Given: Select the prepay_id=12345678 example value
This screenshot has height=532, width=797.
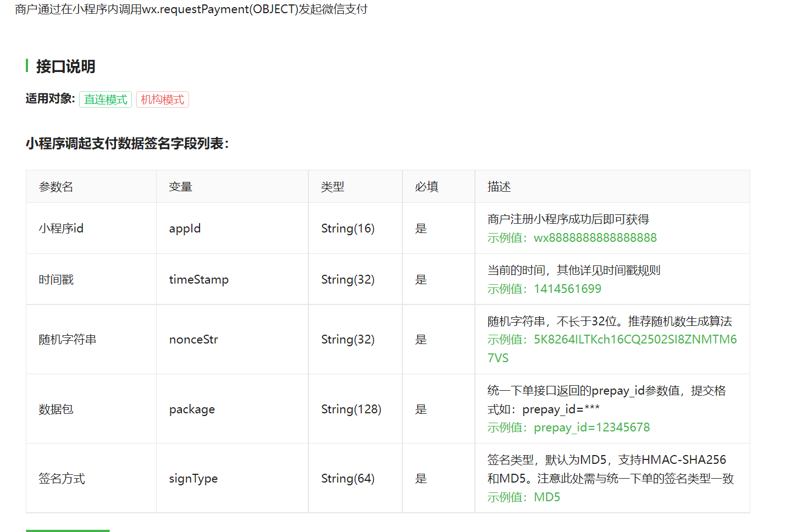Looking at the screenshot, I should (x=592, y=427).
